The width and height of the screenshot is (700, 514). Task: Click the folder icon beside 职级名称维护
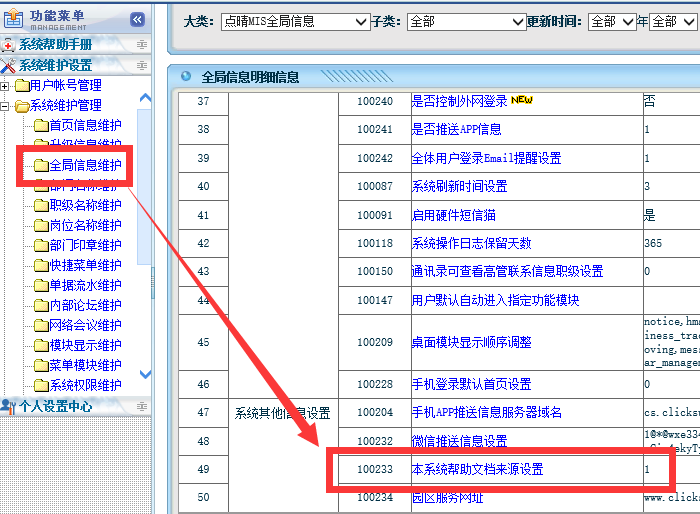coord(40,205)
